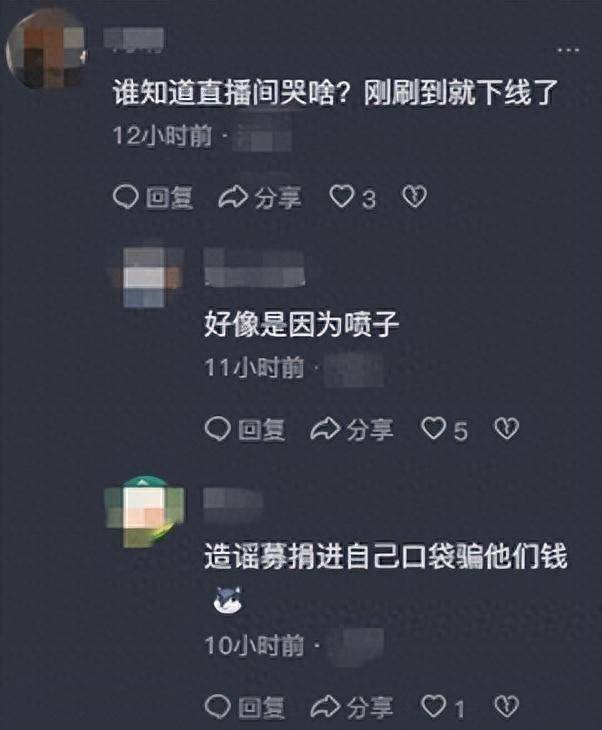The width and height of the screenshot is (602, 730).
Task: Click the husky emoji sticker in comment
Action: coord(228,600)
